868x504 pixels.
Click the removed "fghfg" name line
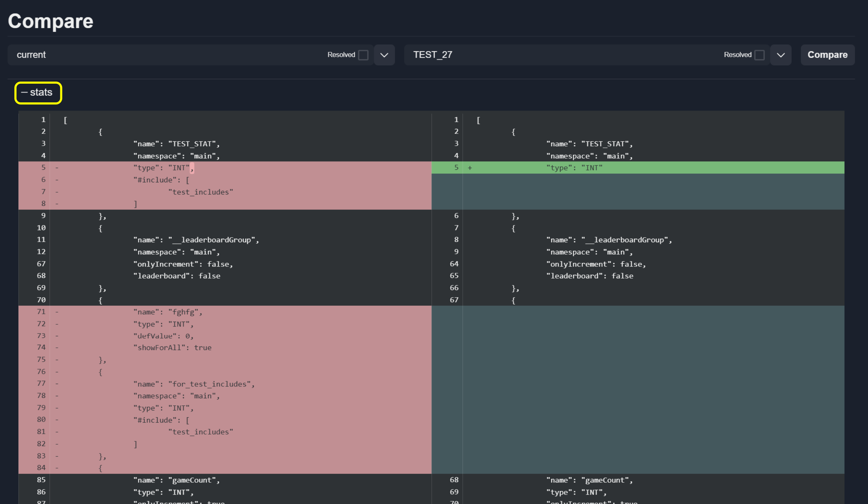pyautogui.click(x=225, y=312)
